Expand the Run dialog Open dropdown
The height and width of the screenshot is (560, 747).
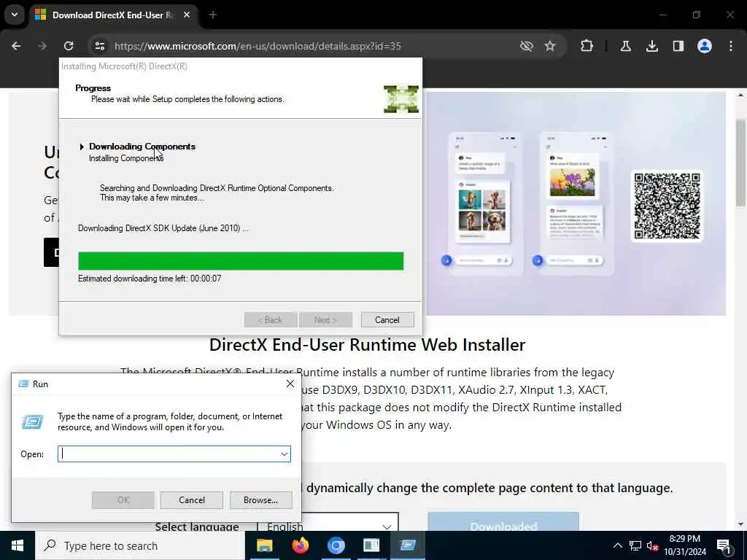click(285, 454)
